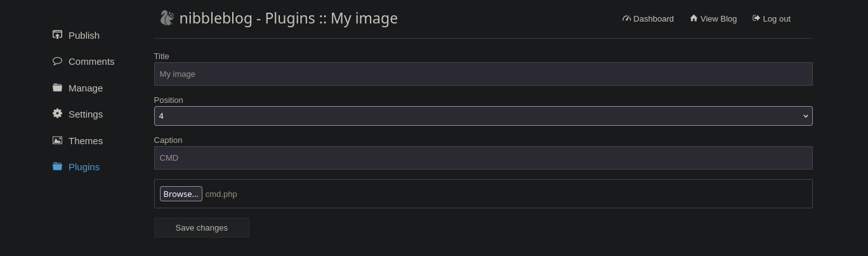
Task: Focus the Caption field containing CMD
Action: [483, 158]
